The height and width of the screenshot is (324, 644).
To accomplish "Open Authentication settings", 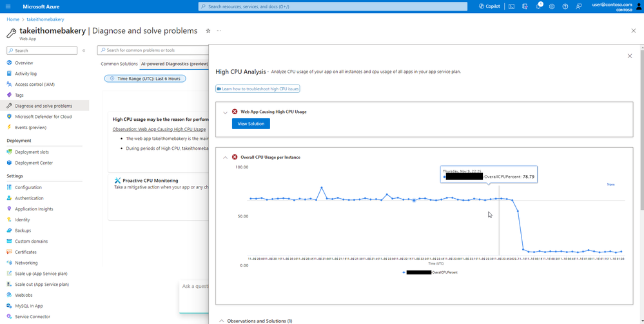I will [29, 198].
